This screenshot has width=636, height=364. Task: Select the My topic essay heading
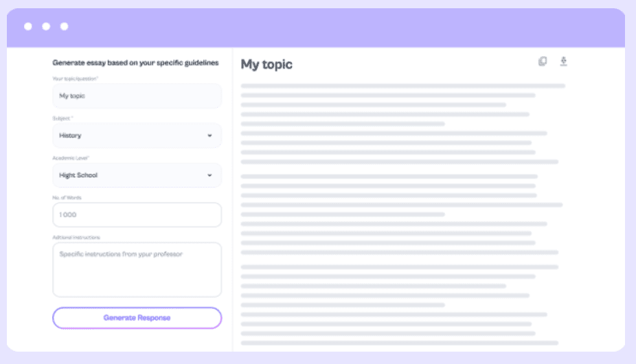click(266, 65)
